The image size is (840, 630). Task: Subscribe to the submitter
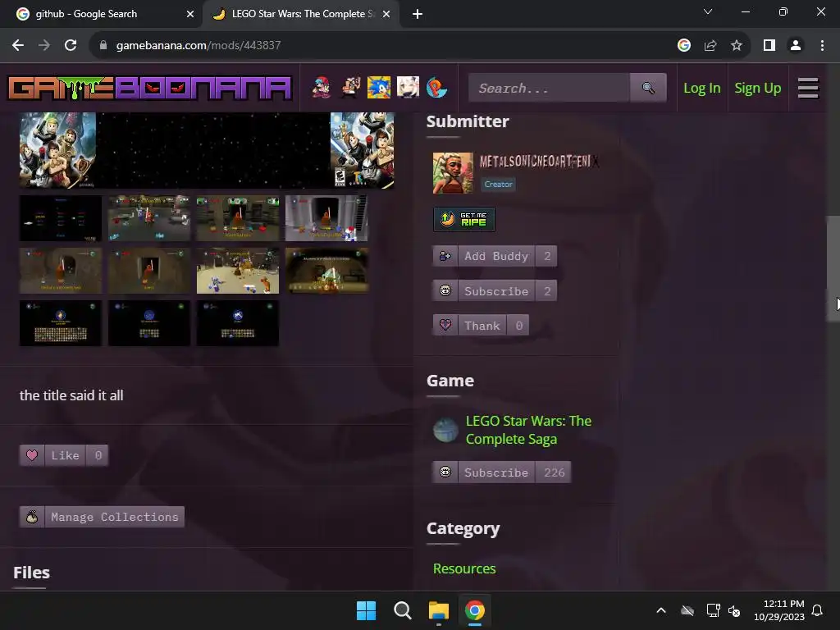click(x=495, y=291)
